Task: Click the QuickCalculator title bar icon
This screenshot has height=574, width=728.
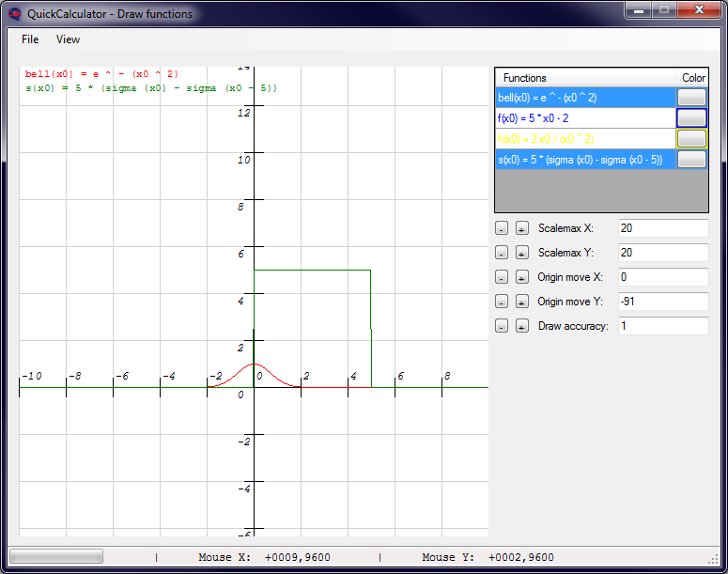Action: [15, 14]
